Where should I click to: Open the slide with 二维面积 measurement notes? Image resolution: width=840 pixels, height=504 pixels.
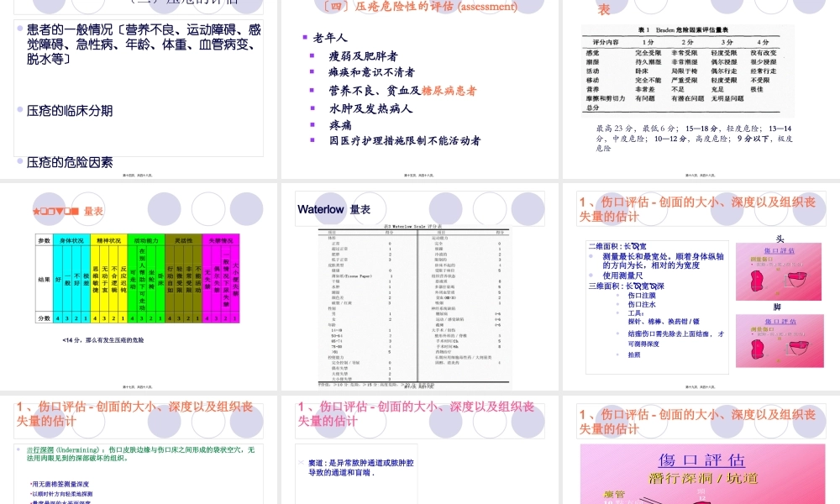pos(701,286)
